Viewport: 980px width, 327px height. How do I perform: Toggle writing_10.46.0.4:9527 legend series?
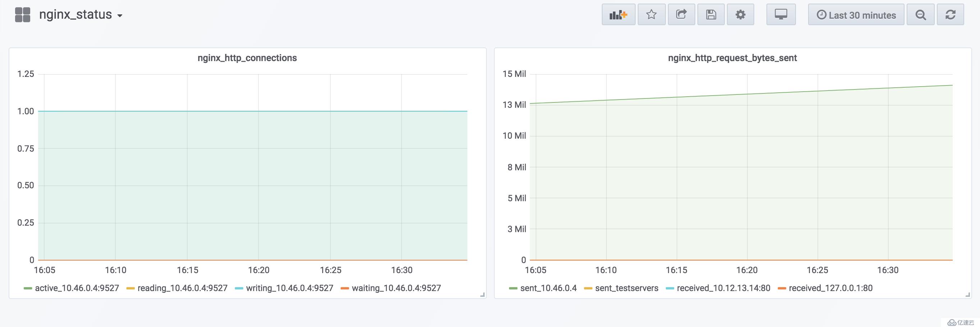[x=289, y=288]
